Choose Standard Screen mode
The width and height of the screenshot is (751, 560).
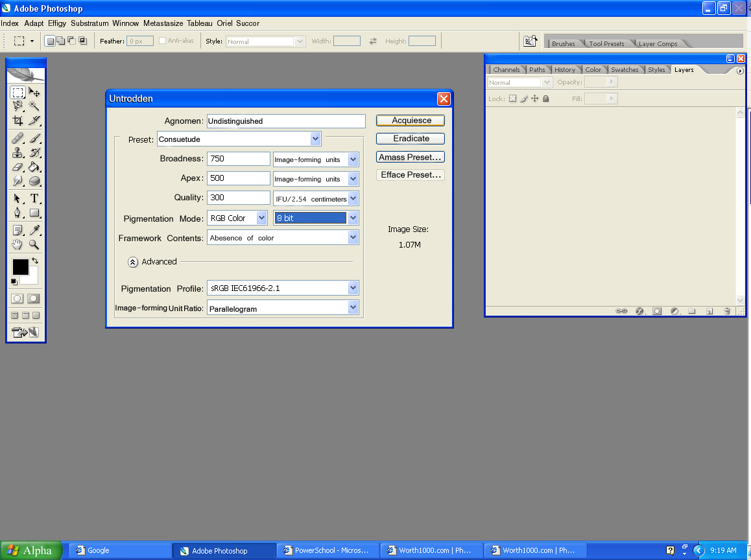[x=15, y=316]
